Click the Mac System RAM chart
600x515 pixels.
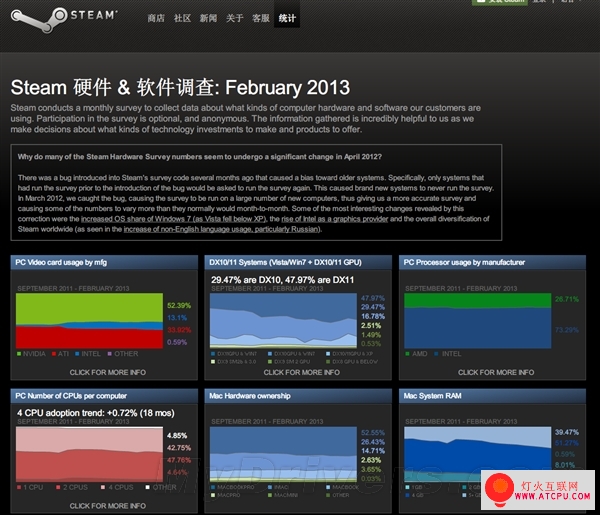478,454
